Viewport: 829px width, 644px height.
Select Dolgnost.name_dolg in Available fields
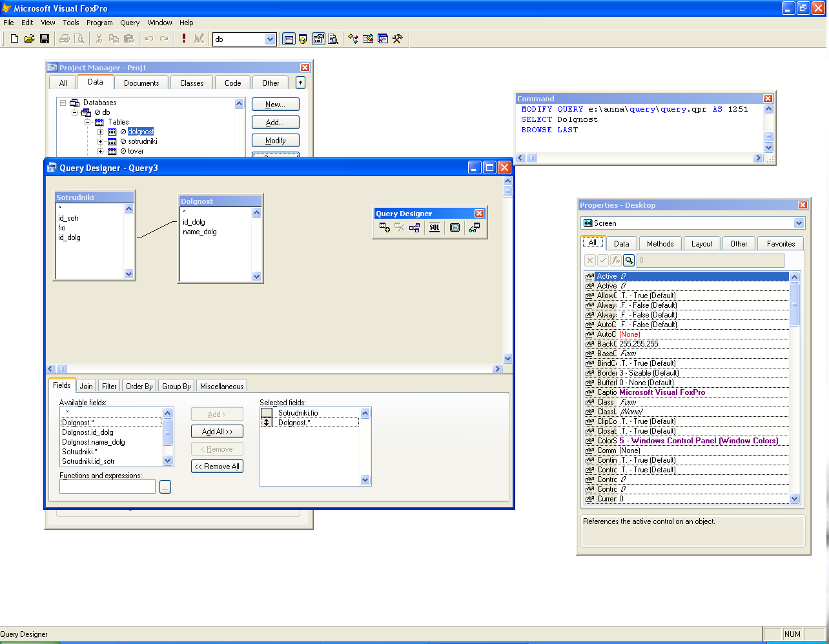94,442
